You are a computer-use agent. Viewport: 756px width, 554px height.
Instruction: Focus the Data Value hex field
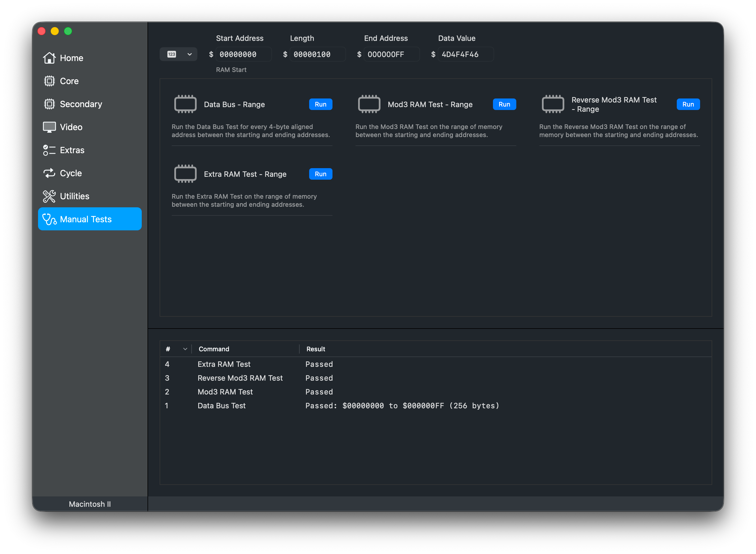[465, 54]
